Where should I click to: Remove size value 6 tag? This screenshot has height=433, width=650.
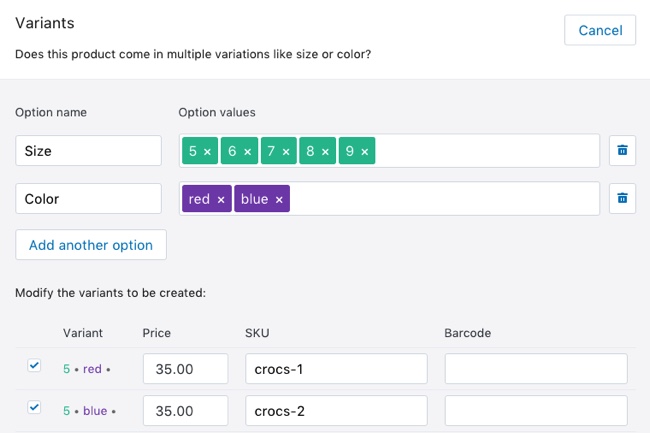click(x=247, y=152)
